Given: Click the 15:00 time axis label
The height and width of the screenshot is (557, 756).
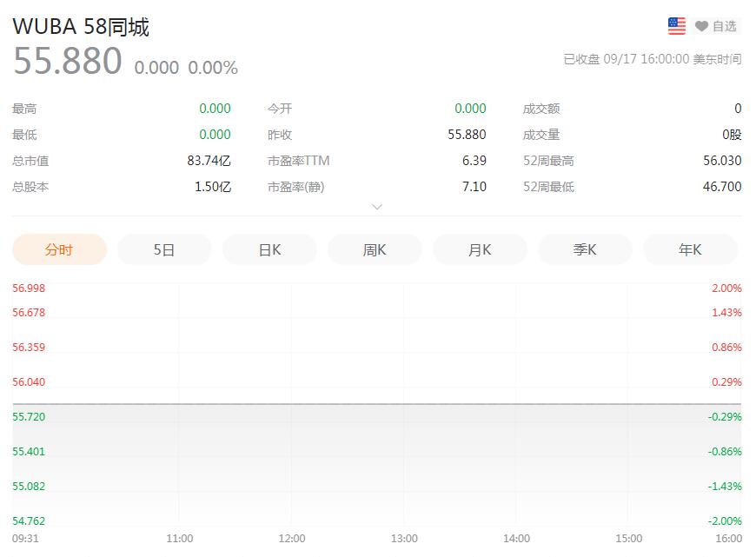Looking at the screenshot, I should [629, 538].
